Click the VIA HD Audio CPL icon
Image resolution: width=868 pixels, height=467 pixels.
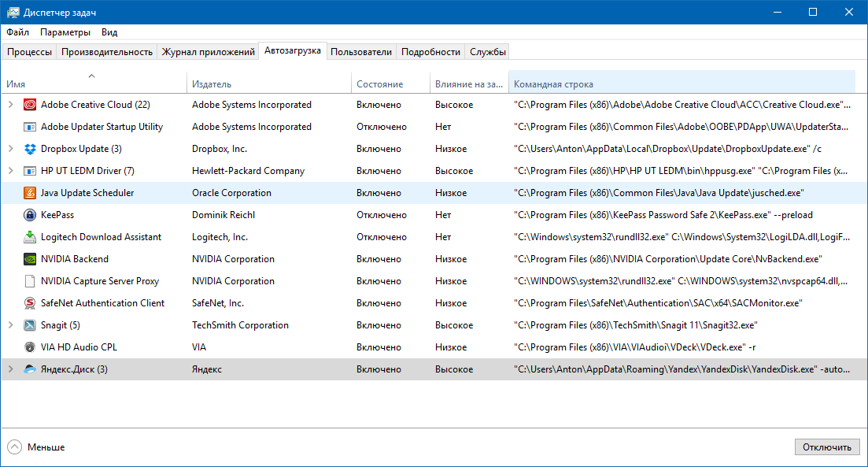[30, 347]
